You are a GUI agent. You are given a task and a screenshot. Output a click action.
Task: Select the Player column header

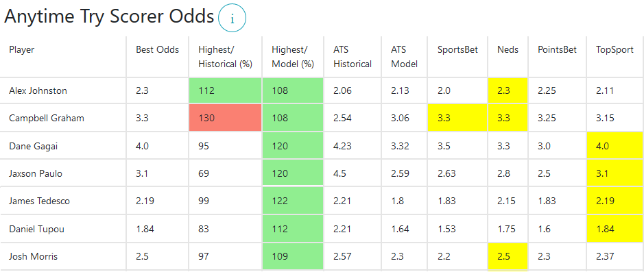[22, 49]
